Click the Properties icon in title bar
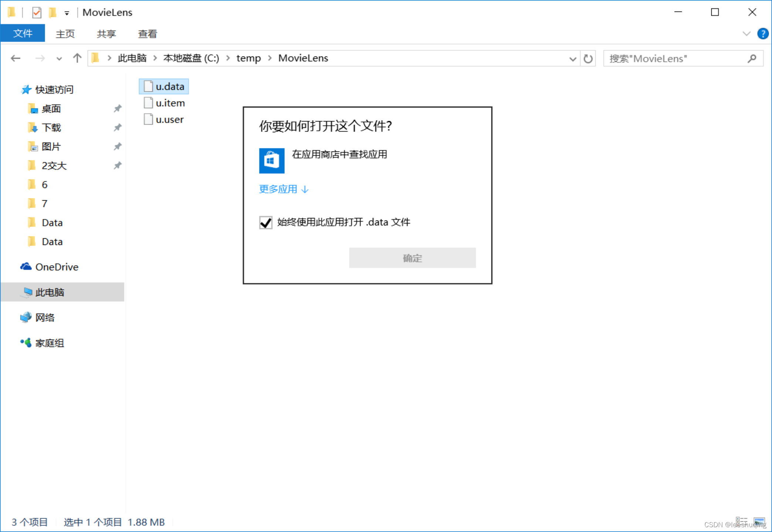The height and width of the screenshot is (532, 772). point(37,13)
